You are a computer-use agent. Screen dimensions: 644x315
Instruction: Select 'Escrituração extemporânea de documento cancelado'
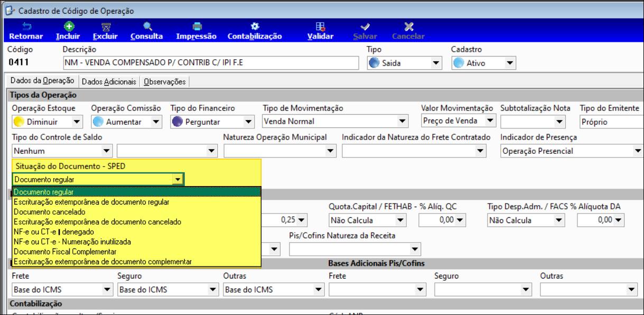[x=137, y=222]
